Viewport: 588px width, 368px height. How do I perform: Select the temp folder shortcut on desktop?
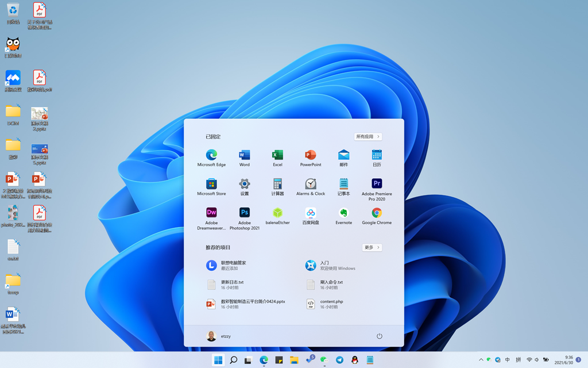[x=13, y=283]
